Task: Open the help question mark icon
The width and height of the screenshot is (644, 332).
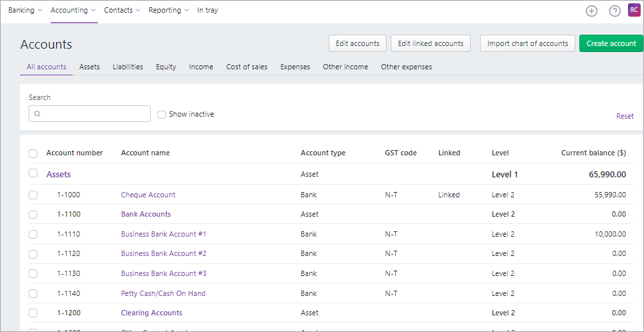Action: [615, 11]
